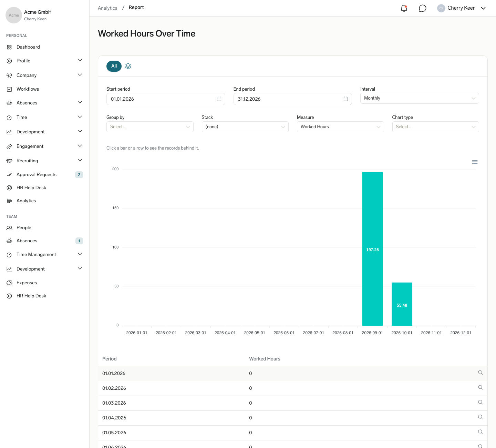Screen dimensions: 496x448
Task: Click the 01.05.2026 period cell
Action: (114, 432)
